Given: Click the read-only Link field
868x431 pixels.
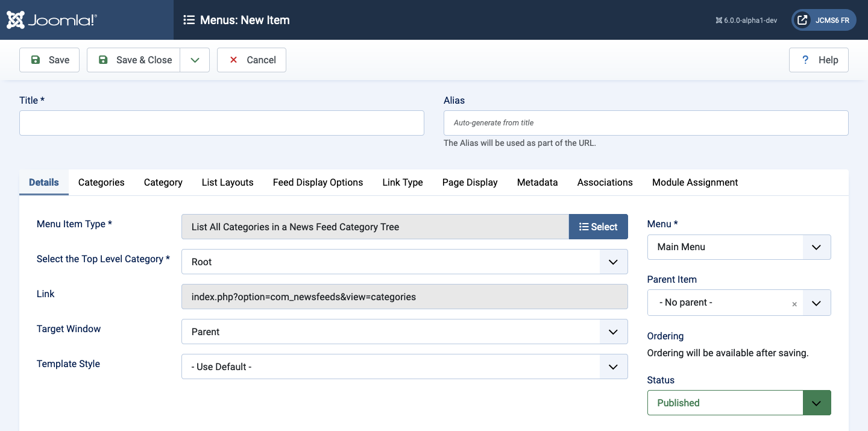Looking at the screenshot, I should (404, 297).
